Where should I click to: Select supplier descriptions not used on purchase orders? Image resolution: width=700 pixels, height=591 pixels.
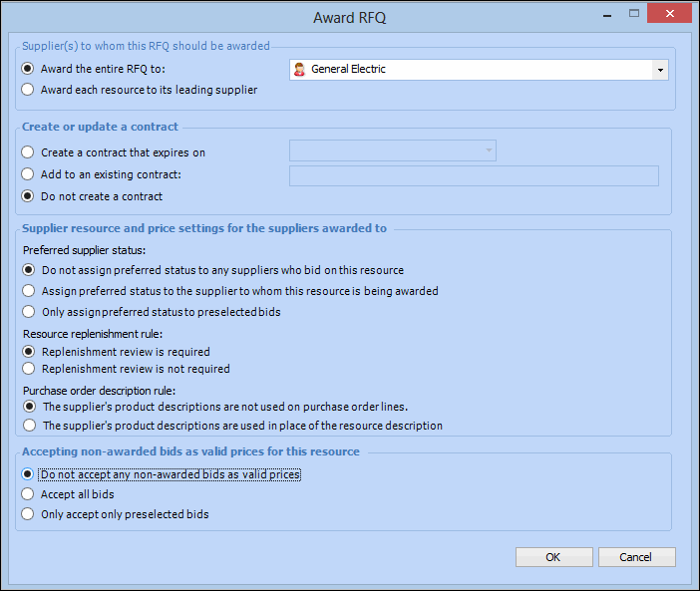[x=28, y=407]
